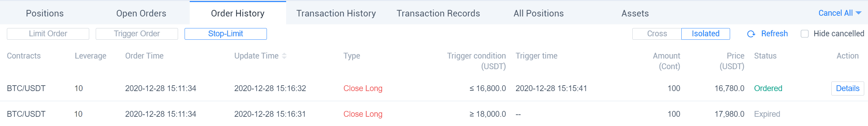Screen dimensions: 868x126
Task: Select the Stop-Limit filter
Action: 226,34
